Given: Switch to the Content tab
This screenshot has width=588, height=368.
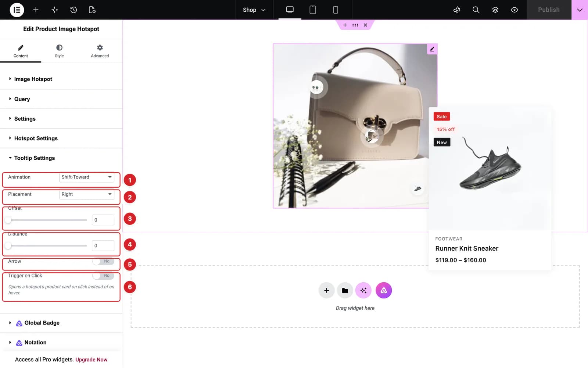Looking at the screenshot, I should [21, 51].
